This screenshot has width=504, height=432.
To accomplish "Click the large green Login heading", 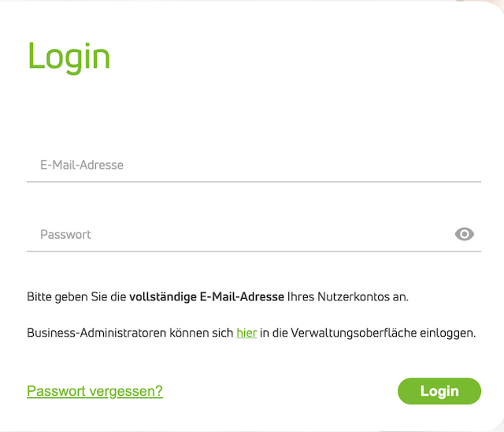I will coord(69,56).
